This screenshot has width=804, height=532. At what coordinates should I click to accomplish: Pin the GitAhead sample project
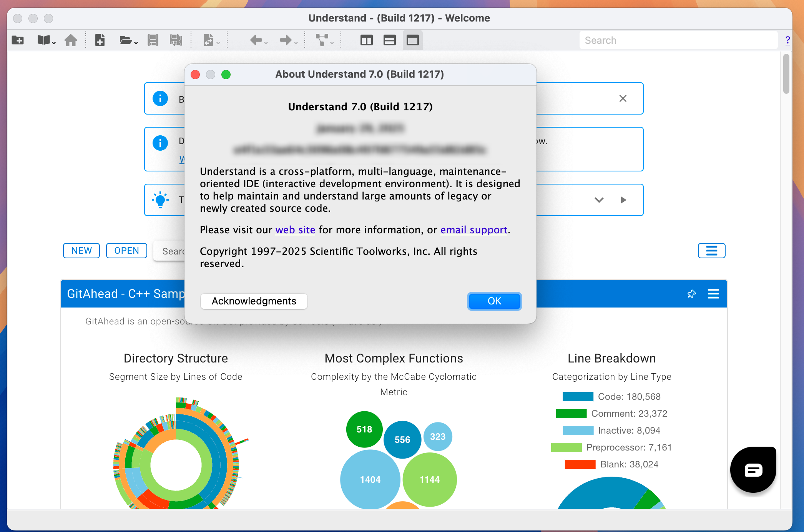[x=692, y=294]
